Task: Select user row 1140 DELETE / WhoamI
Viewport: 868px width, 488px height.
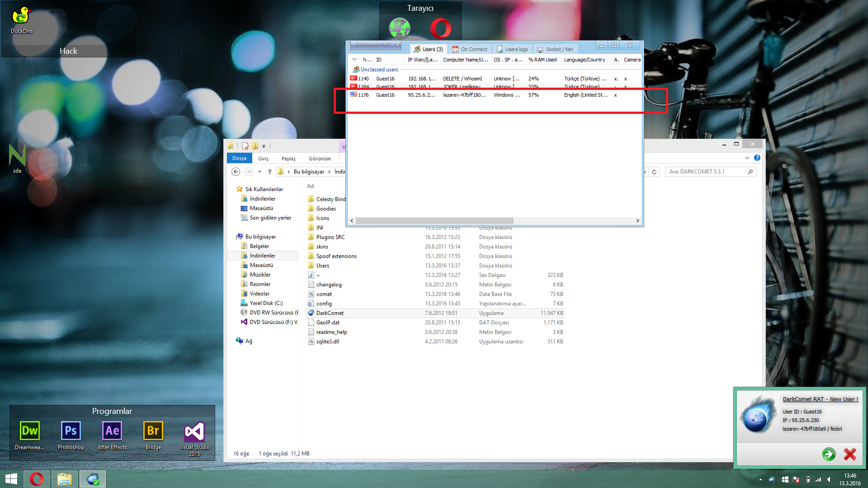Action: click(x=495, y=79)
